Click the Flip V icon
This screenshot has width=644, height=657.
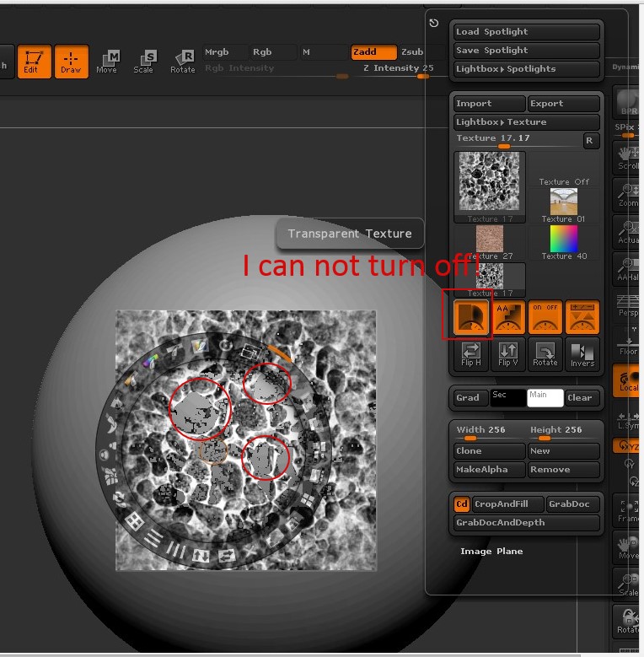[x=508, y=354]
